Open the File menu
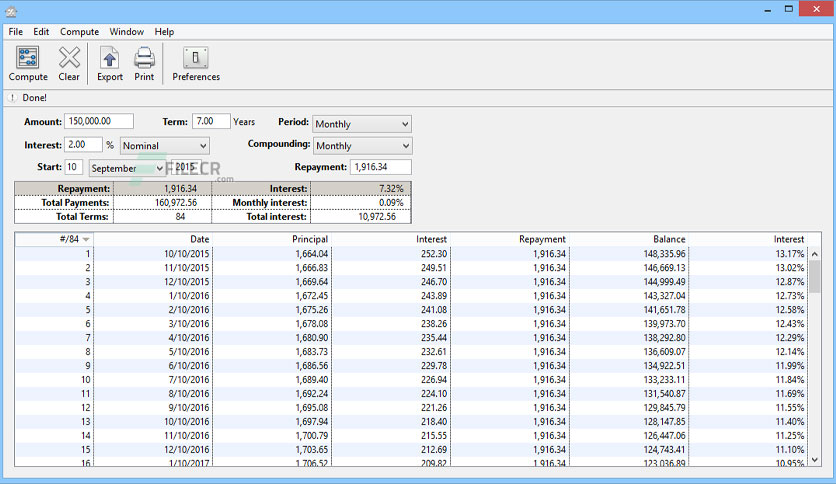The image size is (836, 484). 15,31
